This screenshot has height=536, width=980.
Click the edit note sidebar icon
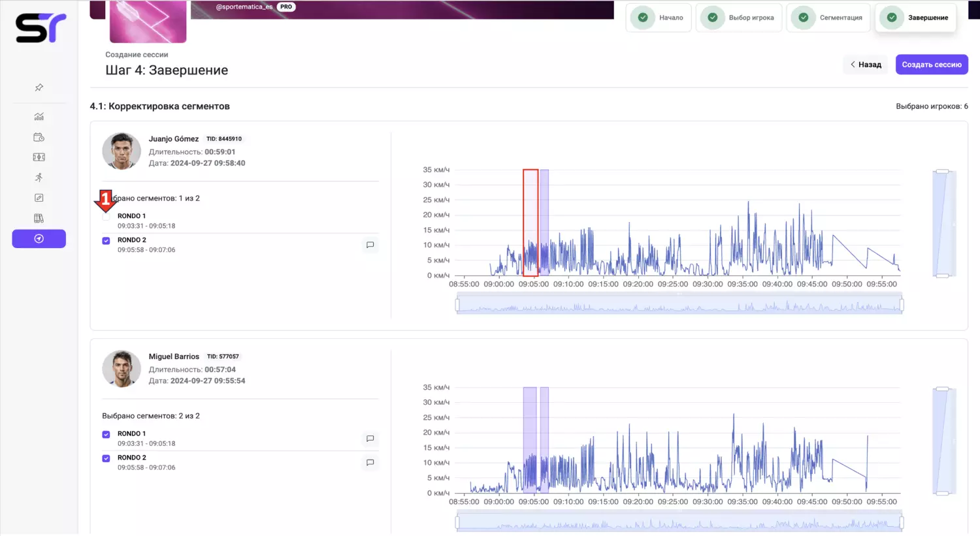click(39, 198)
